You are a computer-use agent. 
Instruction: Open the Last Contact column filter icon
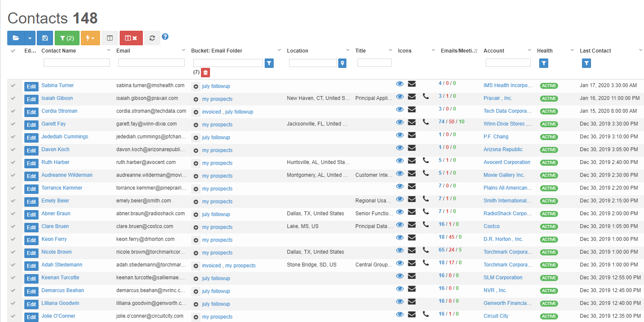click(586, 63)
